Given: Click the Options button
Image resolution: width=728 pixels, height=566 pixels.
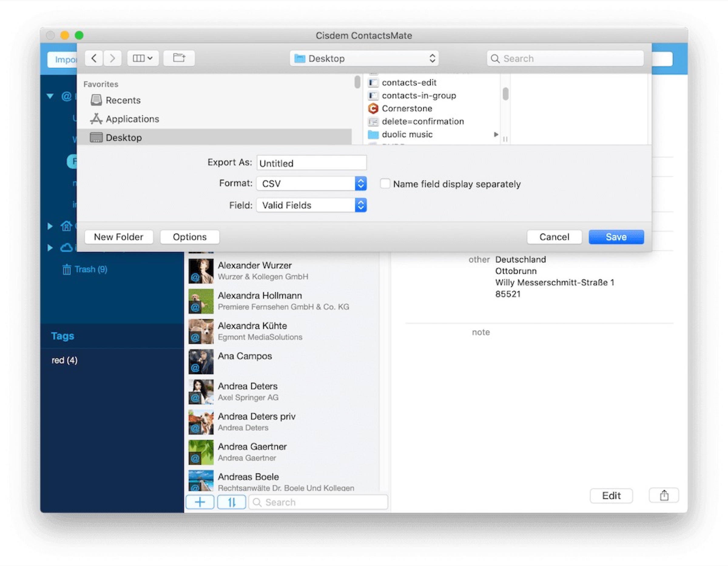Looking at the screenshot, I should [189, 237].
